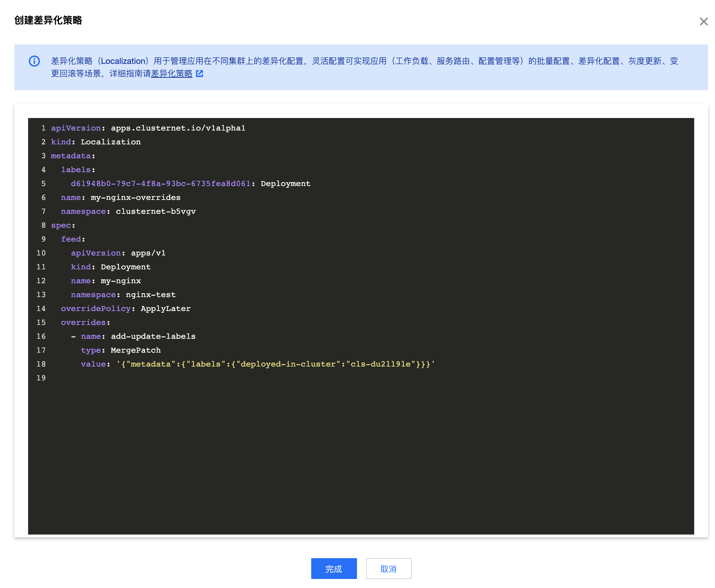Viewport: 715px width, 588px height.
Task: Click line number 19 in gutter
Action: 41,378
